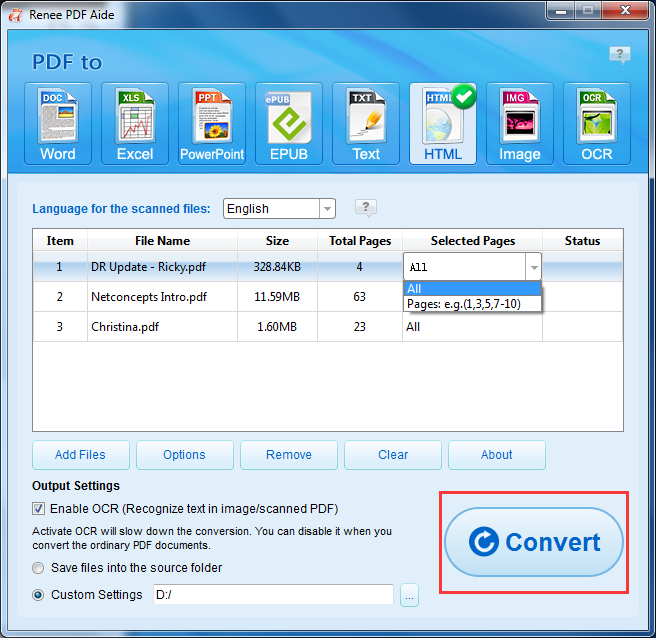
Task: Switch to the Text output icon
Action: click(366, 124)
